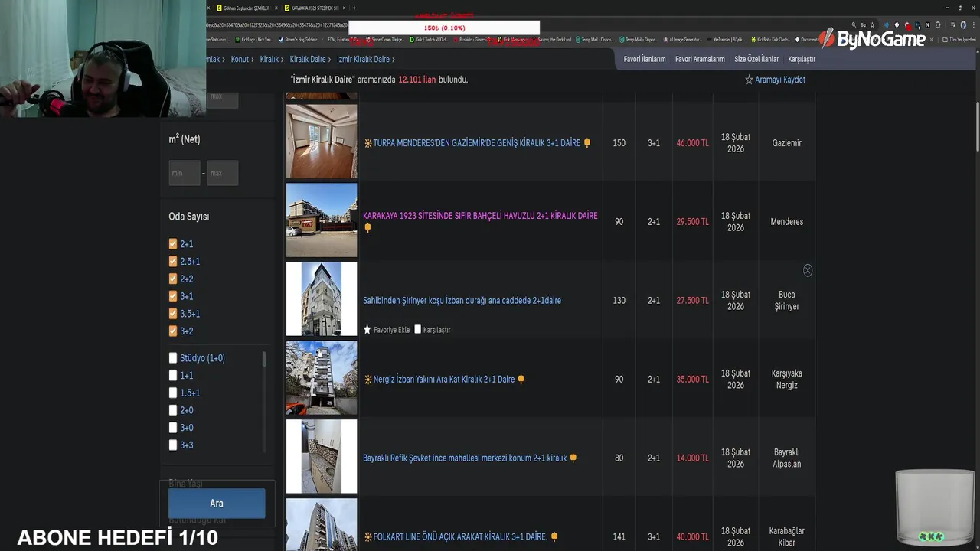
Task: Open the Tüm Yer İşaretleri bookmarks folder
Action: 959,39
